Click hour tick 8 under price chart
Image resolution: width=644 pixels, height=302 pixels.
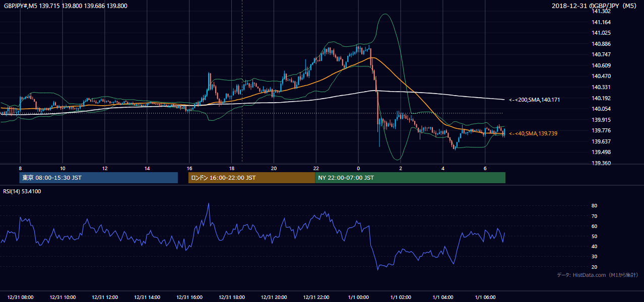pyautogui.click(x=20, y=168)
